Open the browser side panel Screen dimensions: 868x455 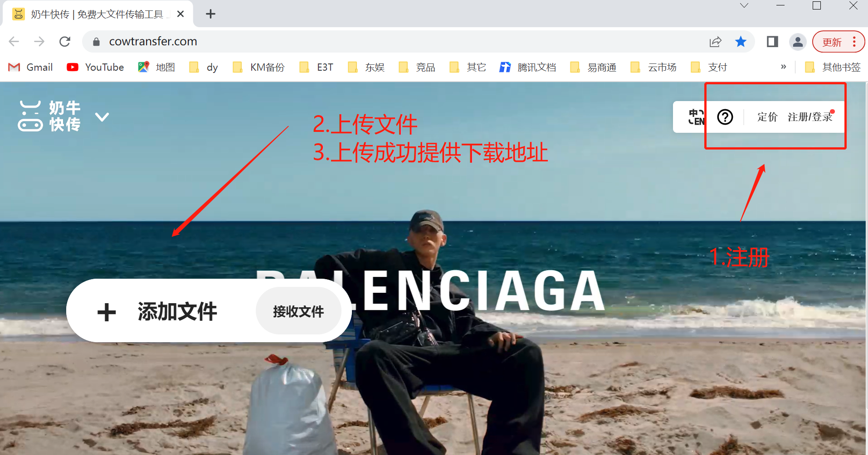point(772,42)
